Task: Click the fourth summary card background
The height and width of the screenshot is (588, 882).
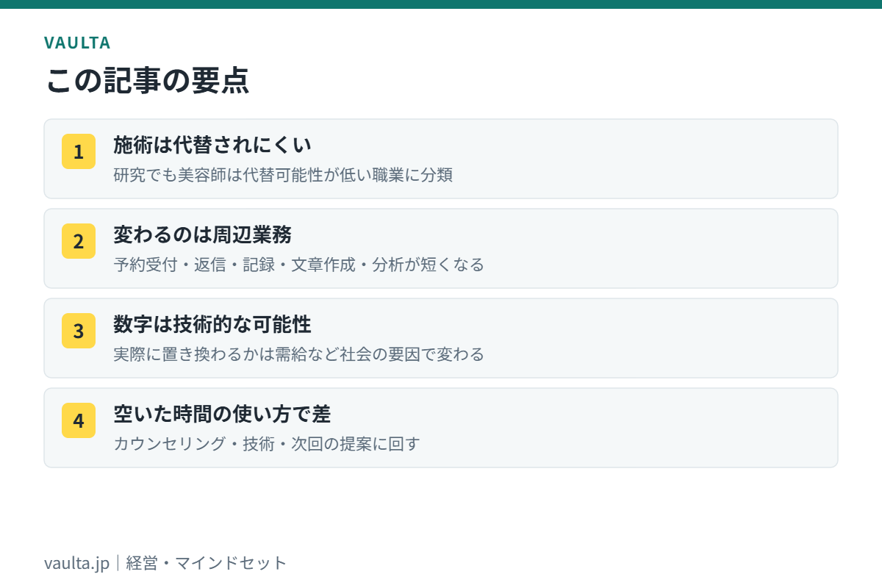Action: coord(441,428)
